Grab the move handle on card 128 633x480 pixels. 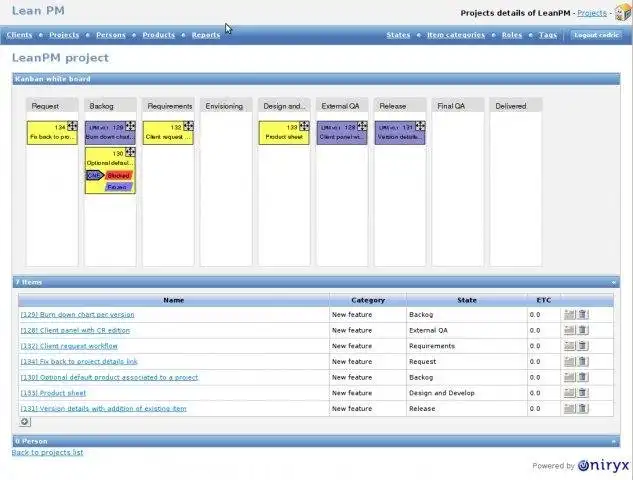click(x=362, y=126)
